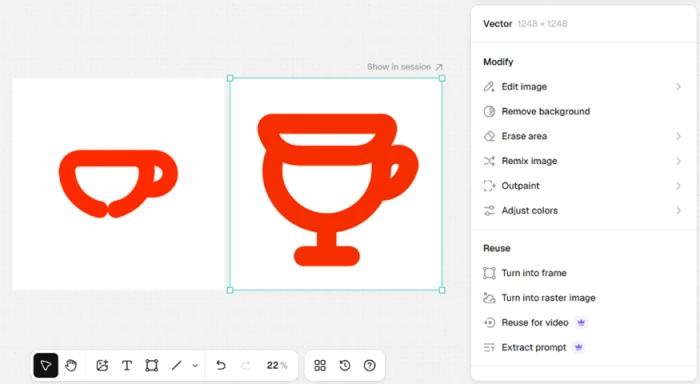The image size is (700, 384).
Task: Redo the last undone action
Action: [x=246, y=365]
